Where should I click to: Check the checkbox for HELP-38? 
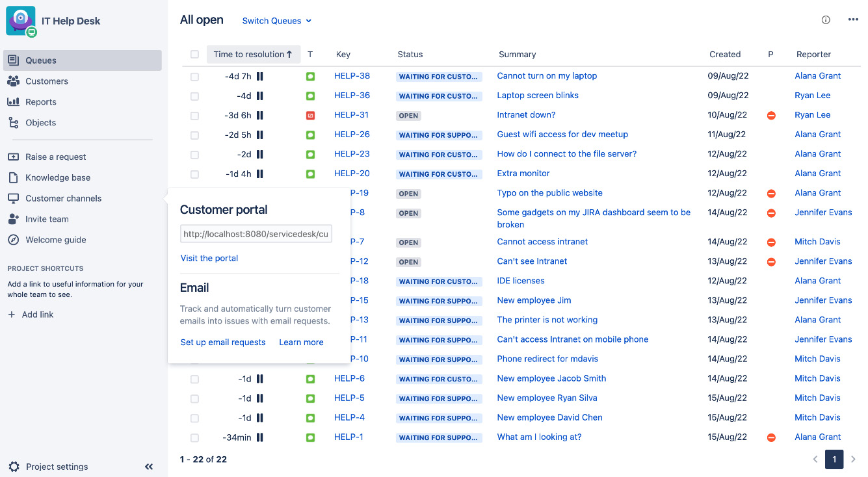point(194,76)
